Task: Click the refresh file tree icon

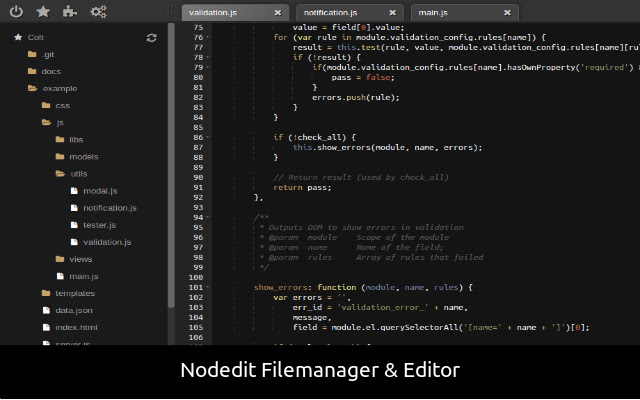Action: (x=151, y=38)
